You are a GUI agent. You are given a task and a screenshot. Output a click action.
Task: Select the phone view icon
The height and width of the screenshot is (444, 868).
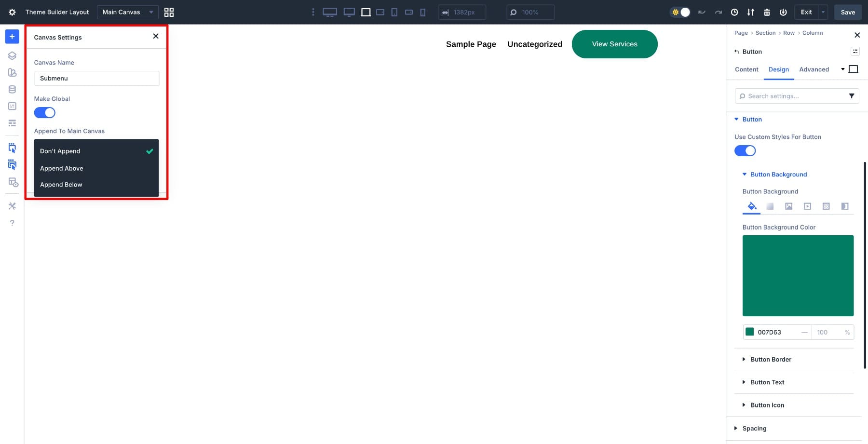423,12
